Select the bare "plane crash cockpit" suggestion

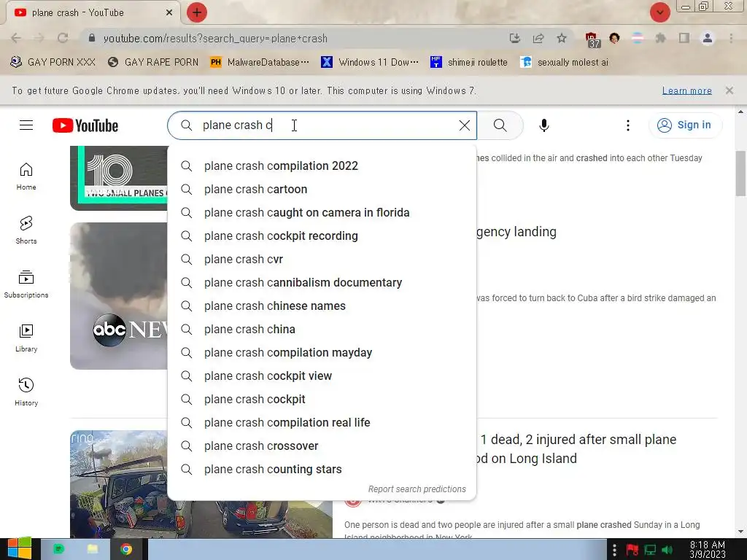pyautogui.click(x=322, y=399)
